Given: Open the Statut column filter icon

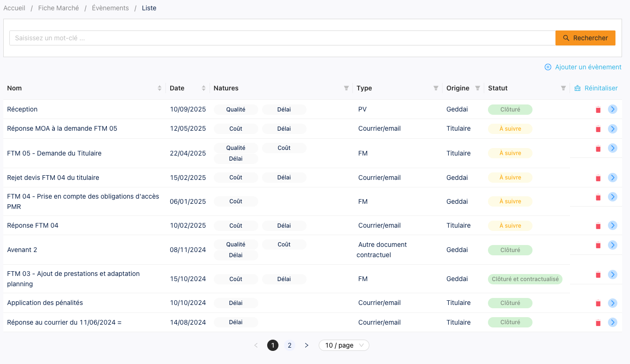Looking at the screenshot, I should 563,88.
